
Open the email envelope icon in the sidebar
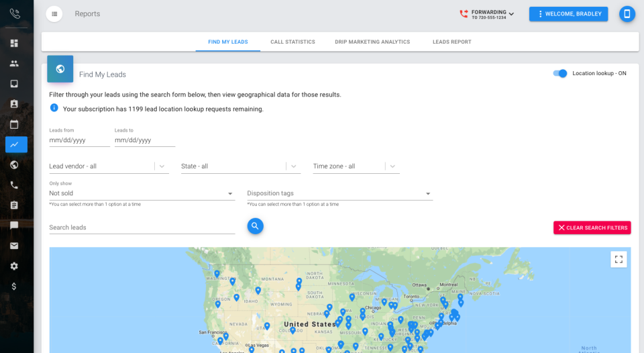[x=14, y=246]
